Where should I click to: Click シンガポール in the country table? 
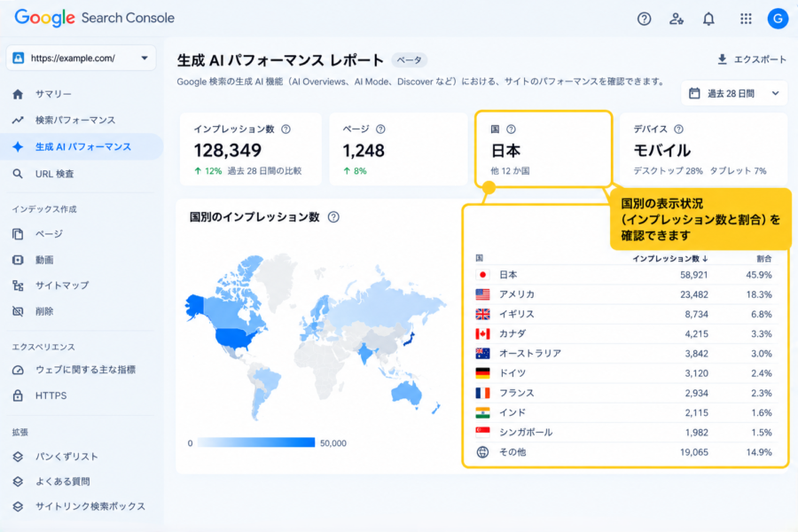pyautogui.click(x=525, y=432)
